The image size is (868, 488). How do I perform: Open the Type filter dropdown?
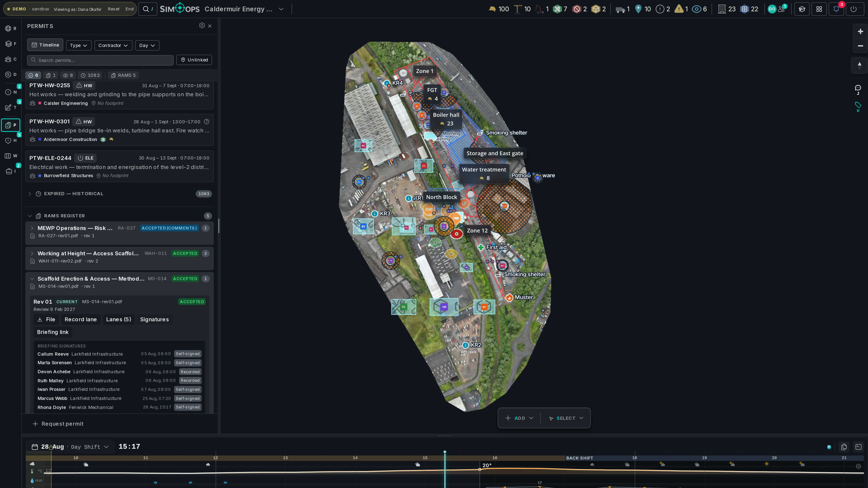coord(79,45)
